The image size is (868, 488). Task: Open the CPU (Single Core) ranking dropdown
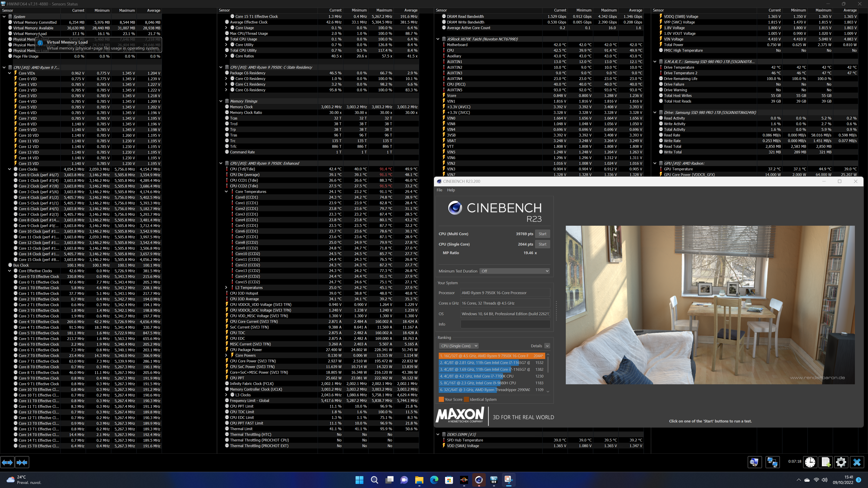(459, 346)
